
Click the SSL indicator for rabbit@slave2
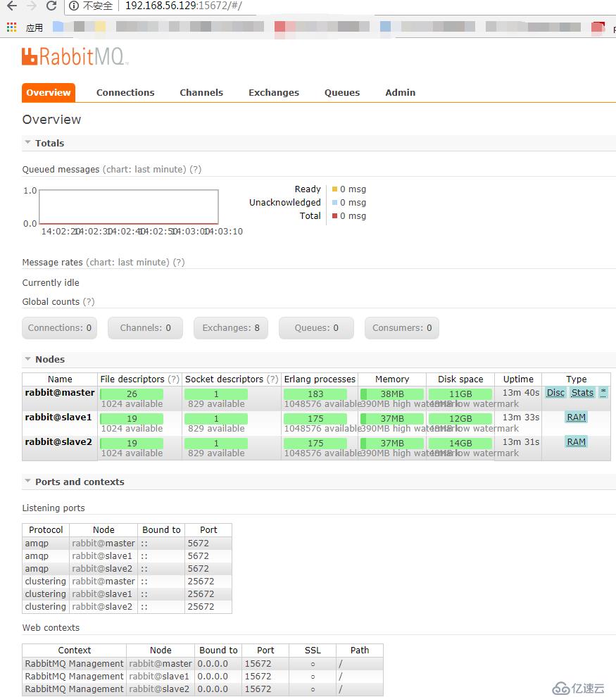(313, 689)
